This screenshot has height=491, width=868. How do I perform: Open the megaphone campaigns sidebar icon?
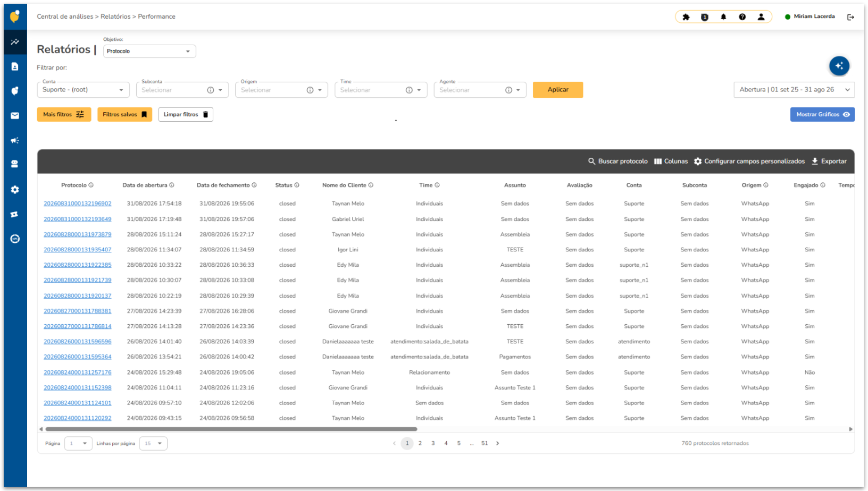[15, 140]
